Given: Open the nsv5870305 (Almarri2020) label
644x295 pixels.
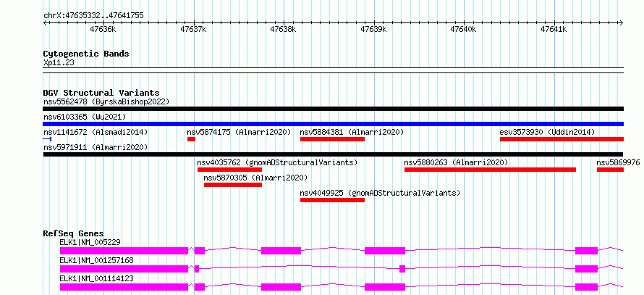Looking at the screenshot, I should [255, 178].
